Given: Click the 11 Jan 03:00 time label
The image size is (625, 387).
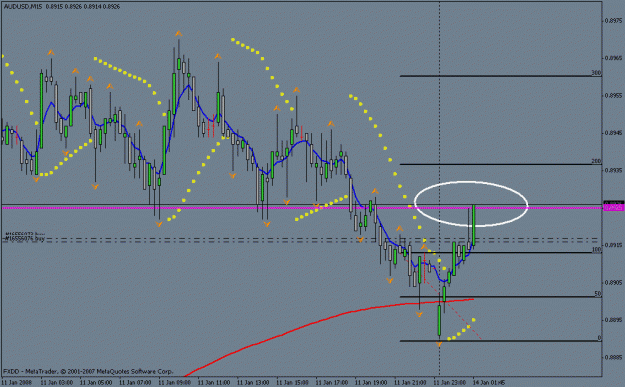Looking at the screenshot, I should pos(56,383).
